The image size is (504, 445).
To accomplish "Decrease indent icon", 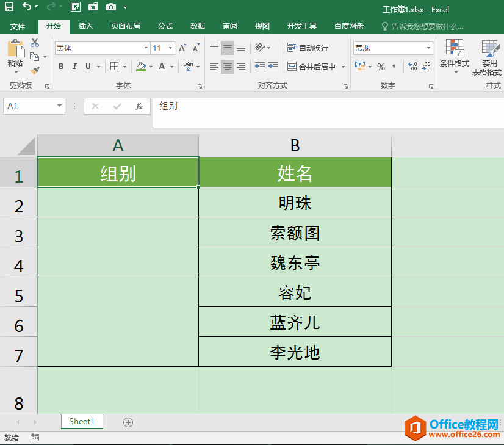I will tap(260, 67).
